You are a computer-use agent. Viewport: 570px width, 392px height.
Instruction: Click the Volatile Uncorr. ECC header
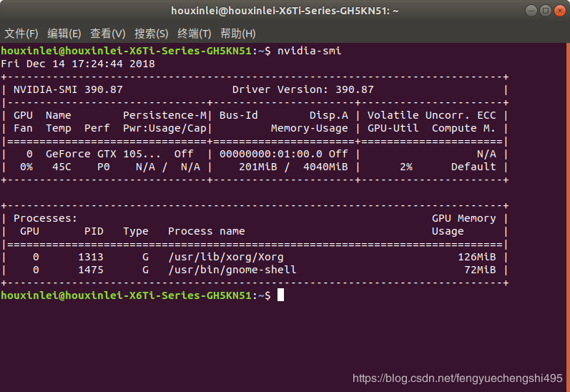coord(431,115)
